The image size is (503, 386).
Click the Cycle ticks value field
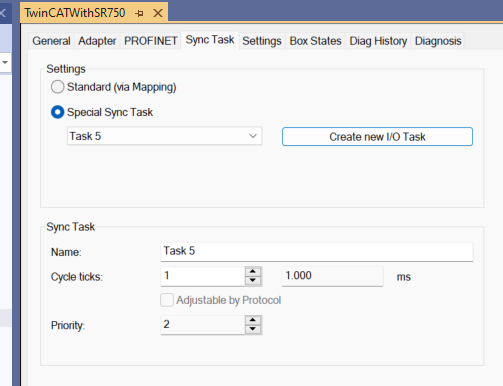coord(203,276)
